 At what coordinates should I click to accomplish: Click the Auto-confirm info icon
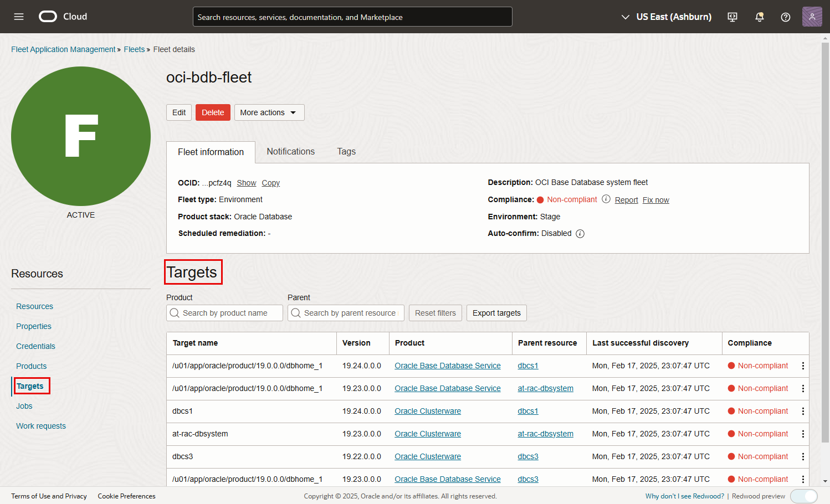580,234
